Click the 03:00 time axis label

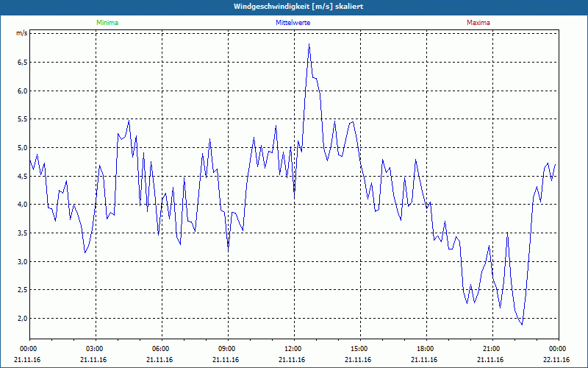click(94, 349)
